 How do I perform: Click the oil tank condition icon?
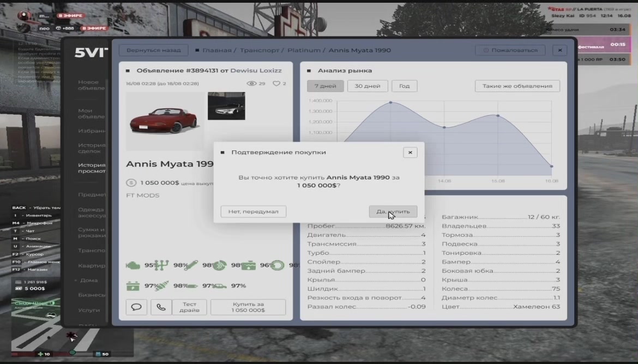tap(248, 265)
